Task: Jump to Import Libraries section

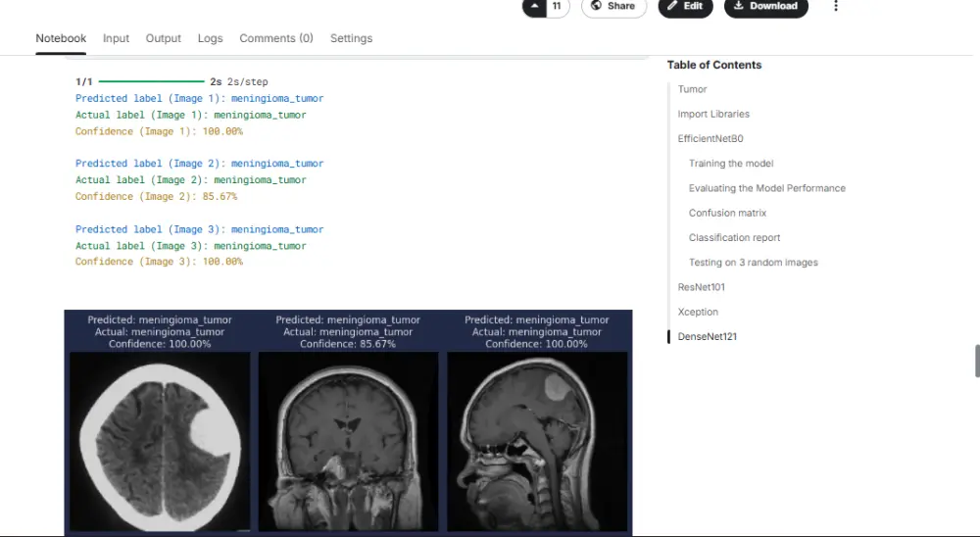Action: [x=713, y=114]
